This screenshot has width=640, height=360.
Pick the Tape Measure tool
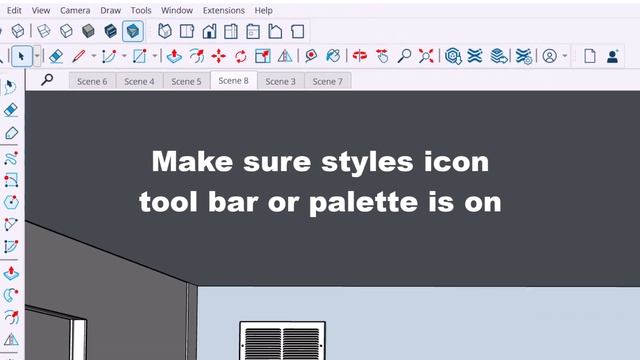pyautogui.click(x=311, y=56)
